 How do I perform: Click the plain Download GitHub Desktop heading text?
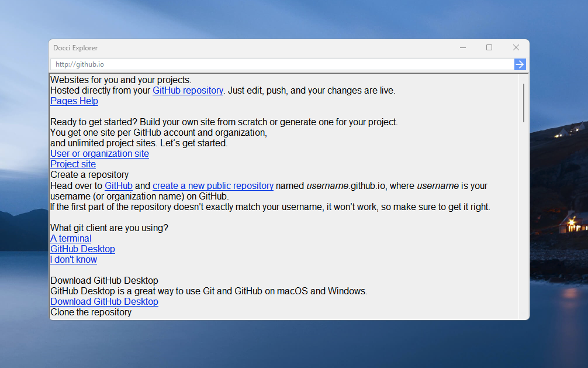tap(104, 280)
